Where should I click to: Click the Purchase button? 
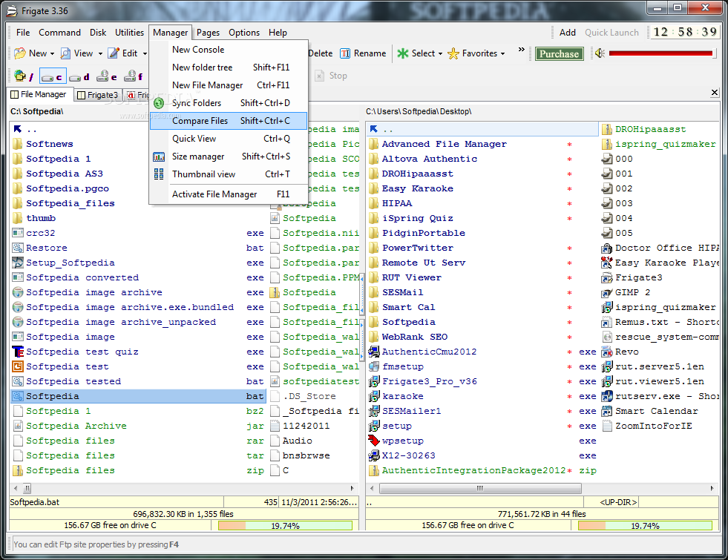click(559, 54)
